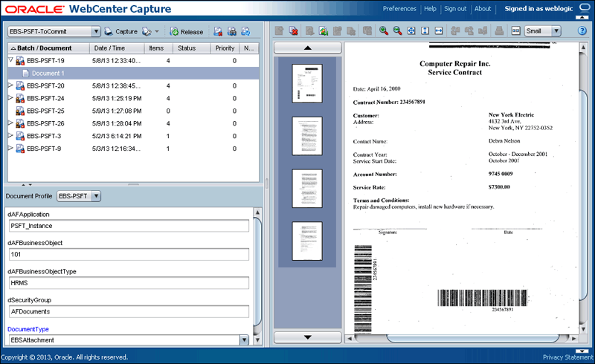Image resolution: width=595 pixels, height=364 pixels.
Task: Open the Privacy Statement link
Action: pos(567,357)
